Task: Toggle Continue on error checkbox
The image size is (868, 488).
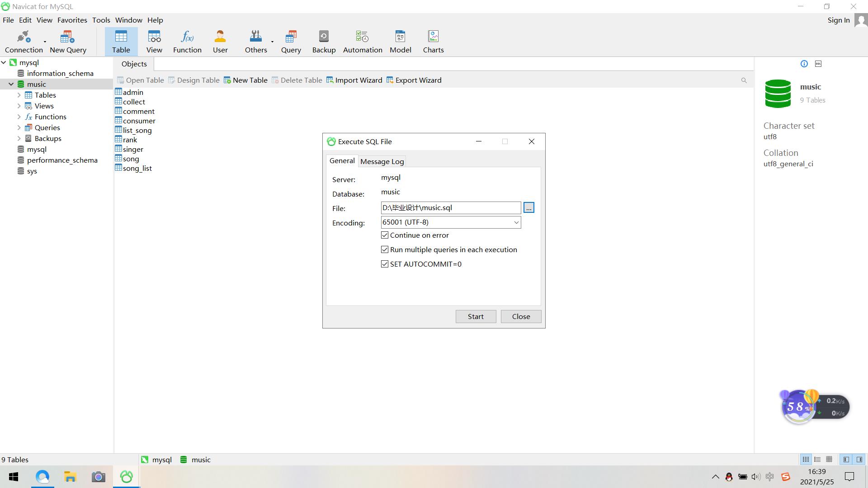Action: (x=385, y=235)
